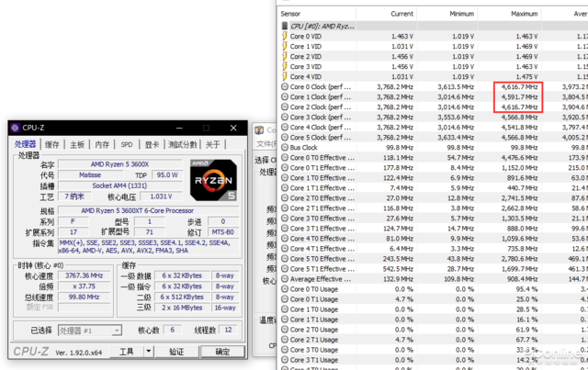Screen dimensions: 588x370
Task: Open the 测试分数 tab
Action: (183, 145)
